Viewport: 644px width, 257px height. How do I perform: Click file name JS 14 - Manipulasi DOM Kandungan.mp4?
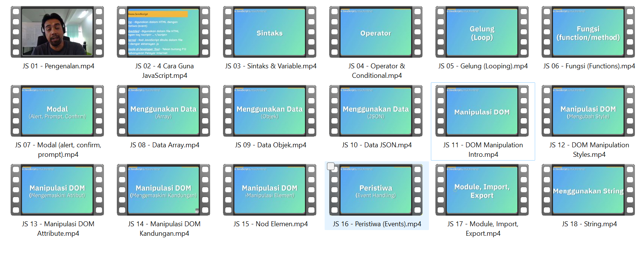tap(165, 229)
